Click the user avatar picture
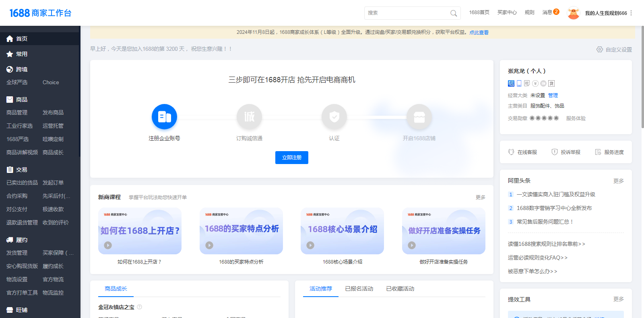The width and height of the screenshot is (644, 318). tap(573, 13)
